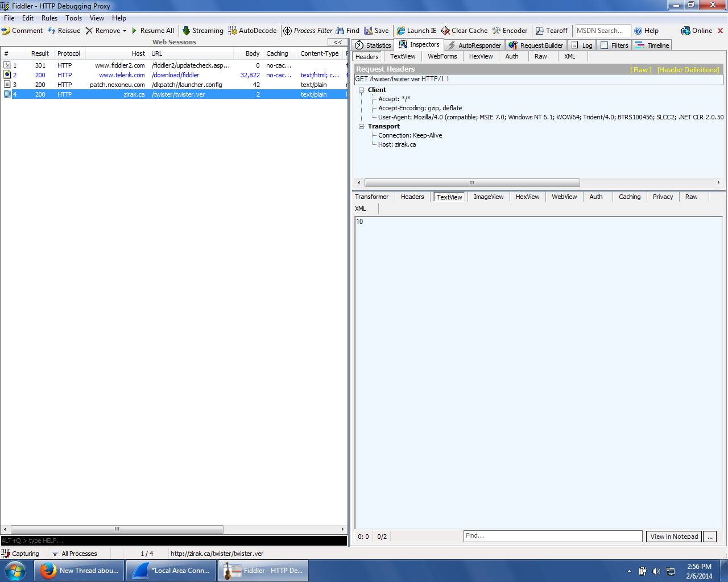Open the Request Builder tab
This screenshot has height=582, width=728.
(x=536, y=45)
